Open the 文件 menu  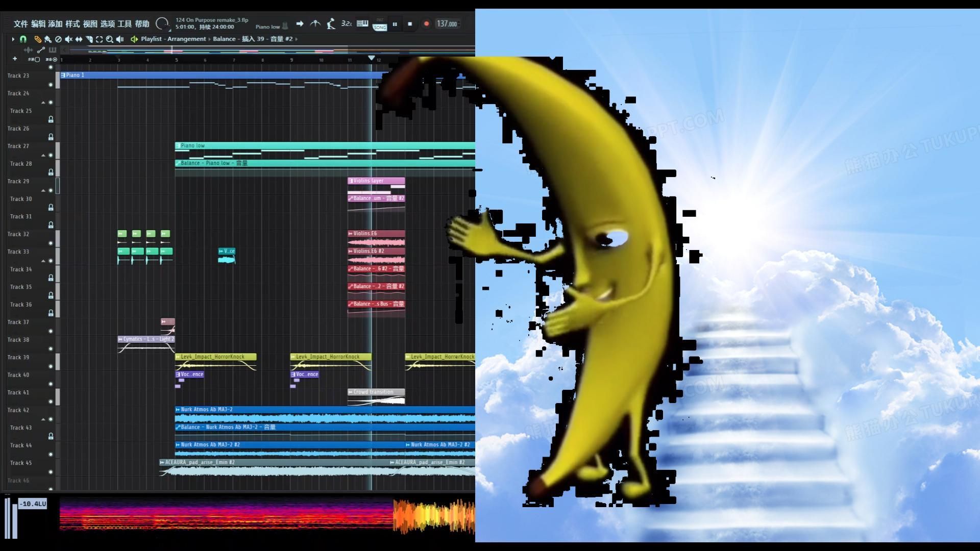(21, 24)
